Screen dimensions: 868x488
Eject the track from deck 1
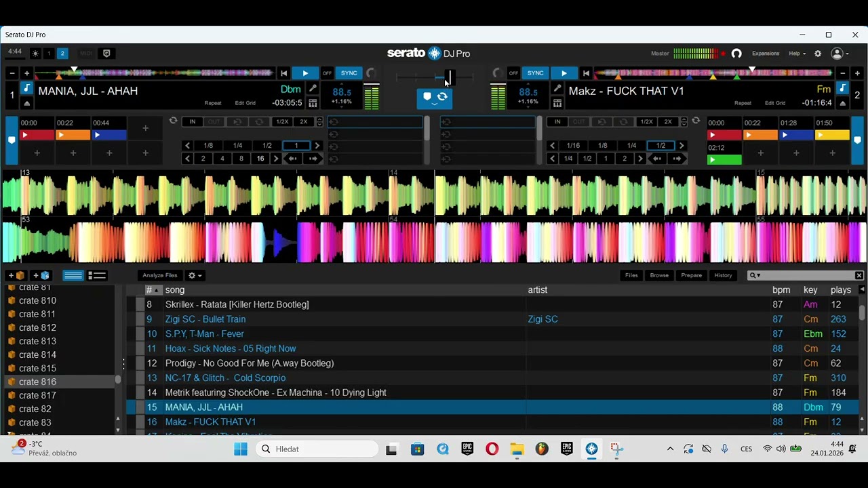(26, 103)
